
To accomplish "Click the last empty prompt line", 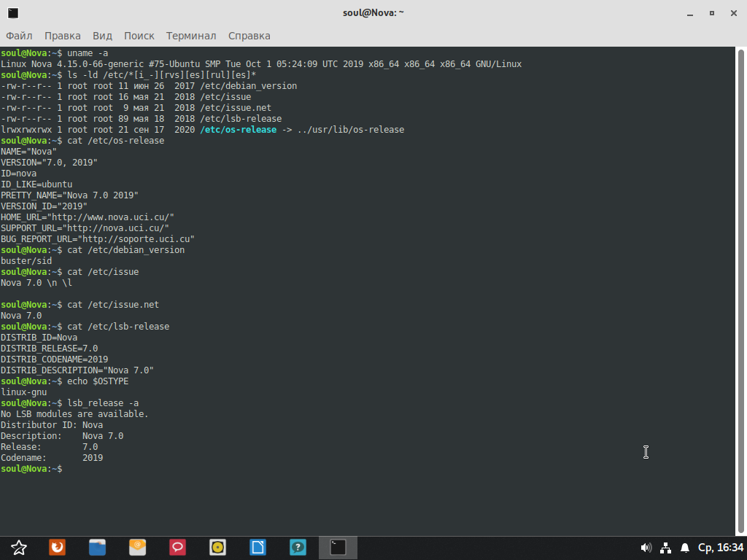I will [x=31, y=469].
